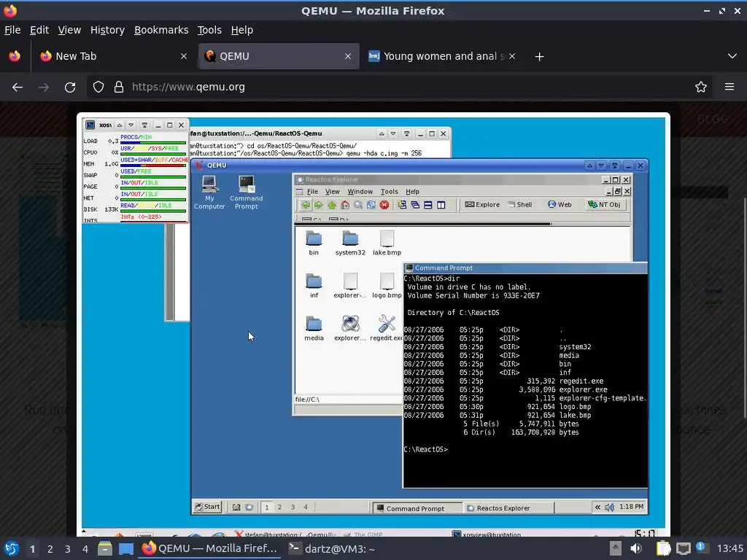This screenshot has width=747, height=560.
Task: Click the ReactOS Start button
Action: coord(207,507)
